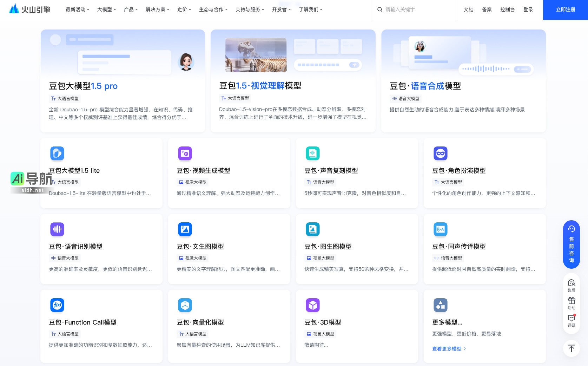Image resolution: width=588 pixels, height=366 pixels.
Task: Click the back-to-top arrow icon
Action: click(571, 348)
